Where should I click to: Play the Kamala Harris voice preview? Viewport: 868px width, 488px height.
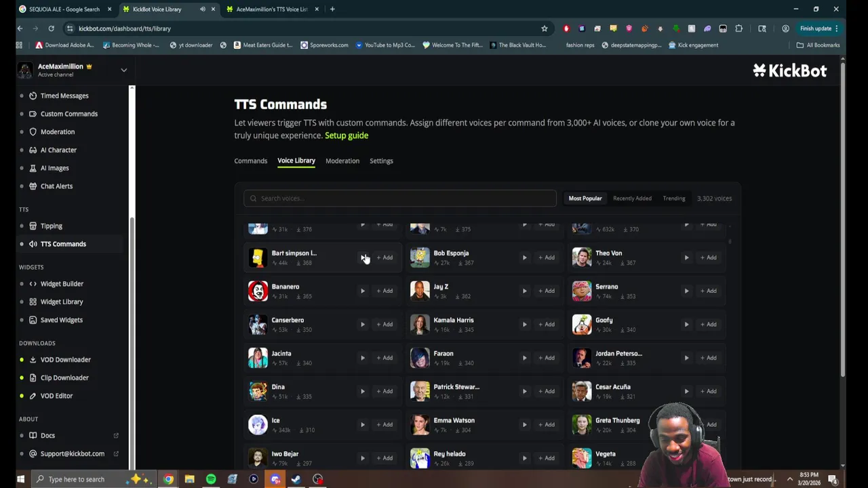524,324
